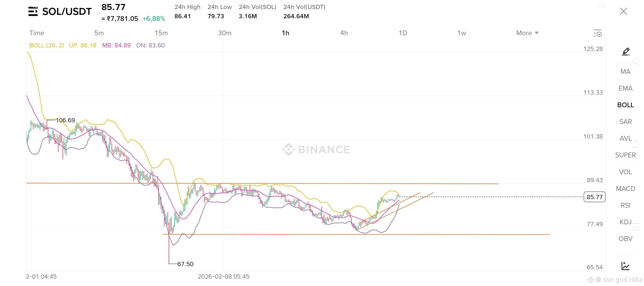The width and height of the screenshot is (644, 286).
Task: Enable the EMA indicator
Action: tap(625, 88)
